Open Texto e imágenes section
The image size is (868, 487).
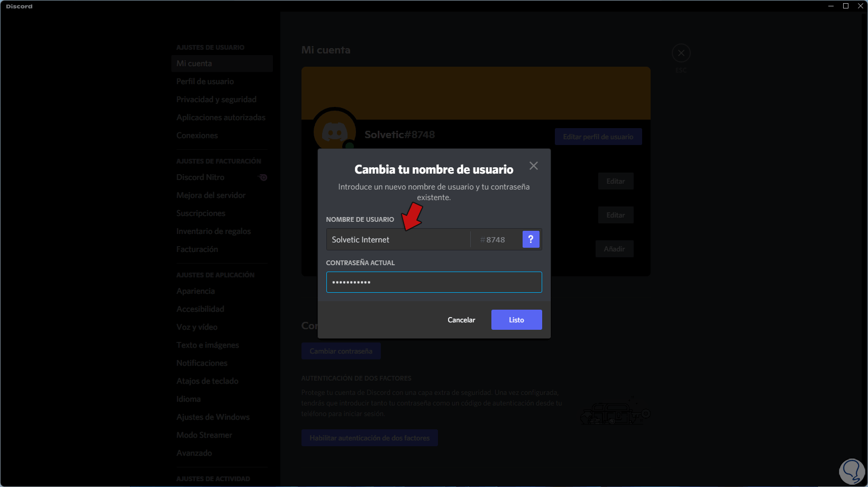pyautogui.click(x=222, y=345)
